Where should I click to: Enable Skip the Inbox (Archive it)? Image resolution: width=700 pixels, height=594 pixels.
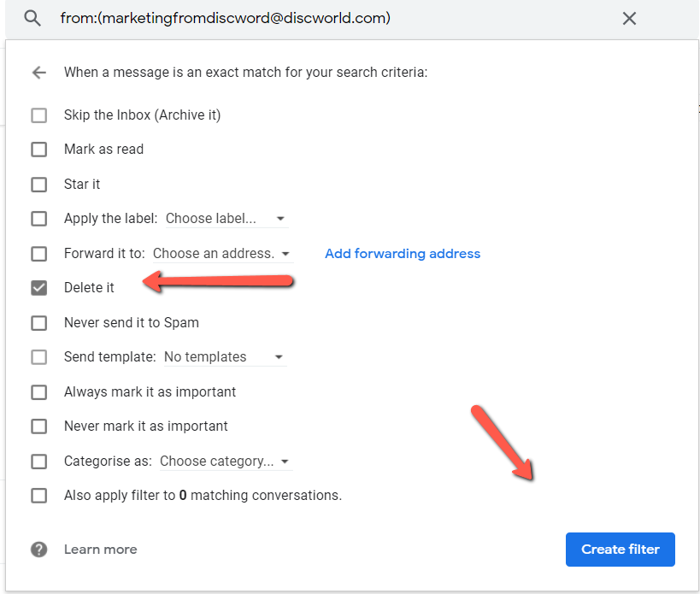pyautogui.click(x=38, y=115)
